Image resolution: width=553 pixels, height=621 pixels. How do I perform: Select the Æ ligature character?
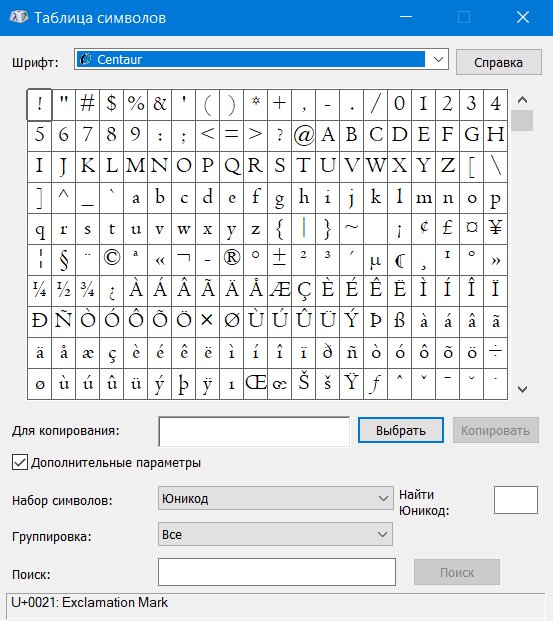tap(280, 291)
